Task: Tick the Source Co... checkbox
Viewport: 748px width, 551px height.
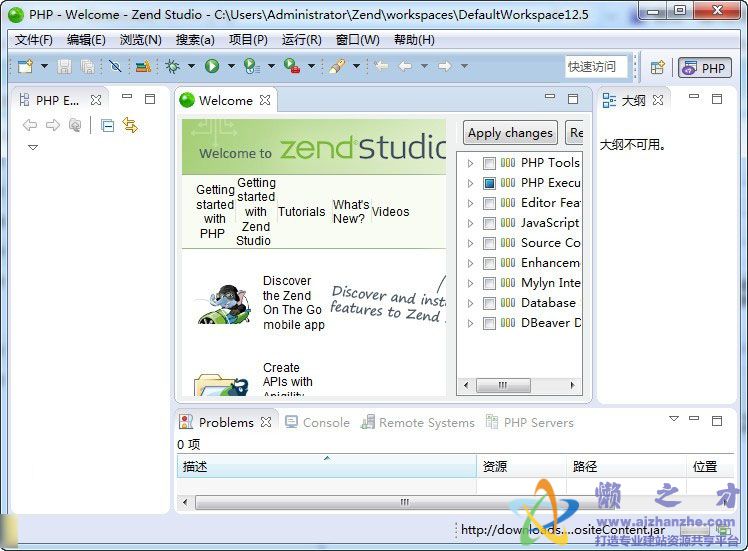Action: [x=489, y=244]
